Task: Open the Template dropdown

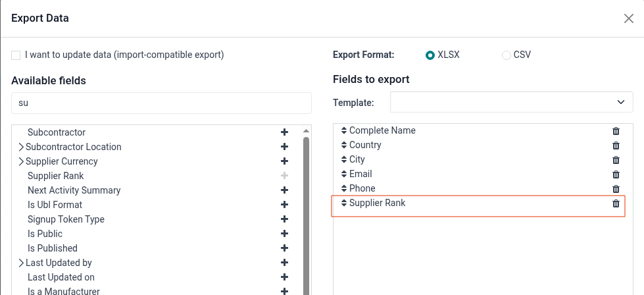Action: coord(511,102)
